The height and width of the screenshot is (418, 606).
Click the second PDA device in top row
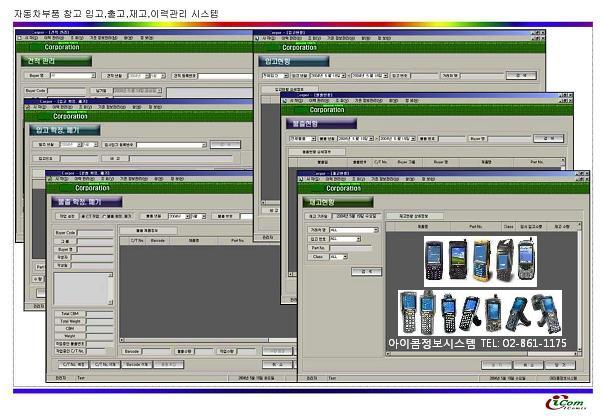click(x=458, y=260)
